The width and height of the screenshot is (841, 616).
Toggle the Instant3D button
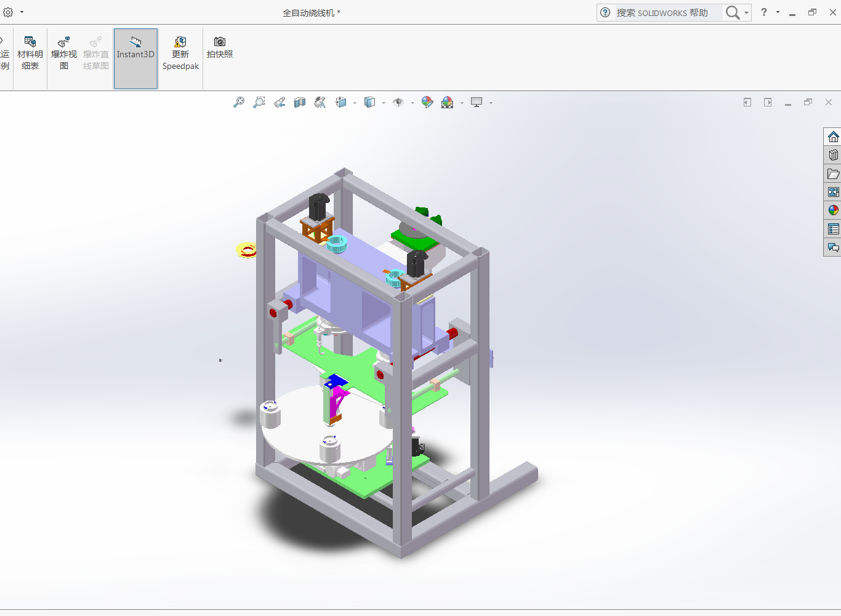point(135,58)
